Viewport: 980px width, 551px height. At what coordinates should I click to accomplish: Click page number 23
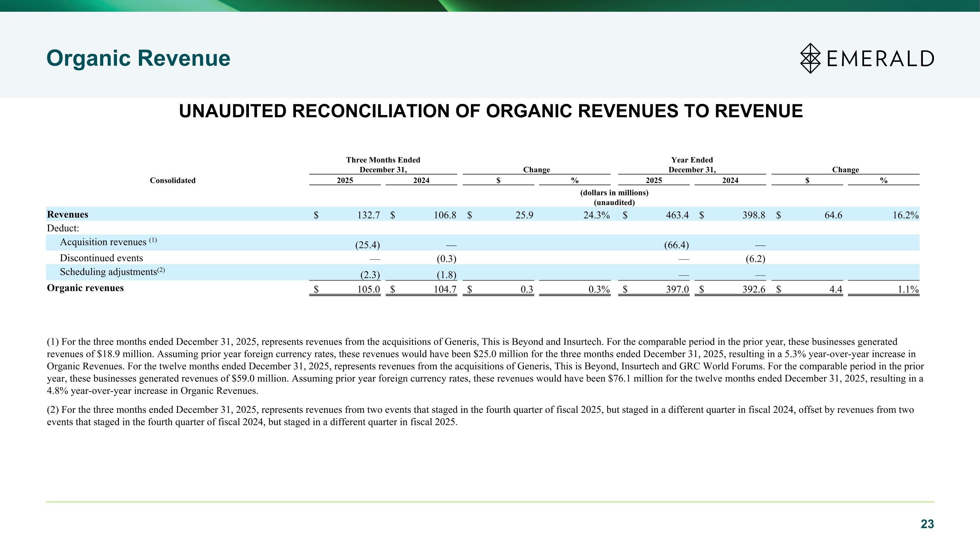coord(927,524)
